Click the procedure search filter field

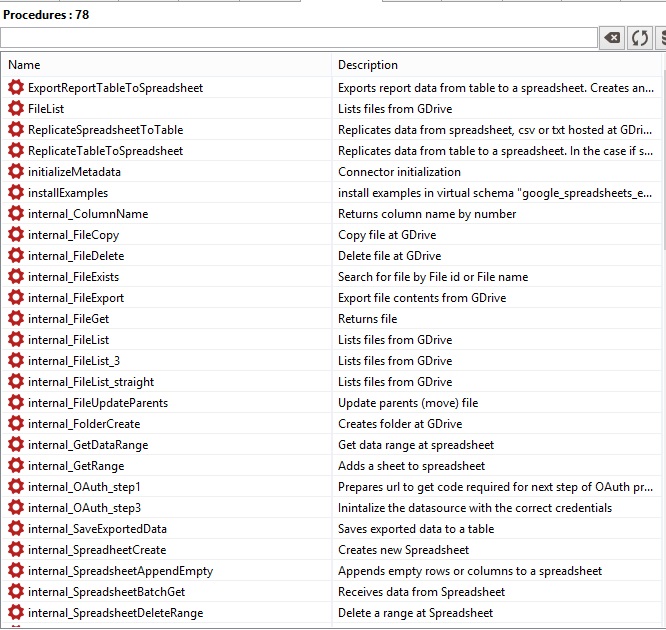tap(298, 38)
